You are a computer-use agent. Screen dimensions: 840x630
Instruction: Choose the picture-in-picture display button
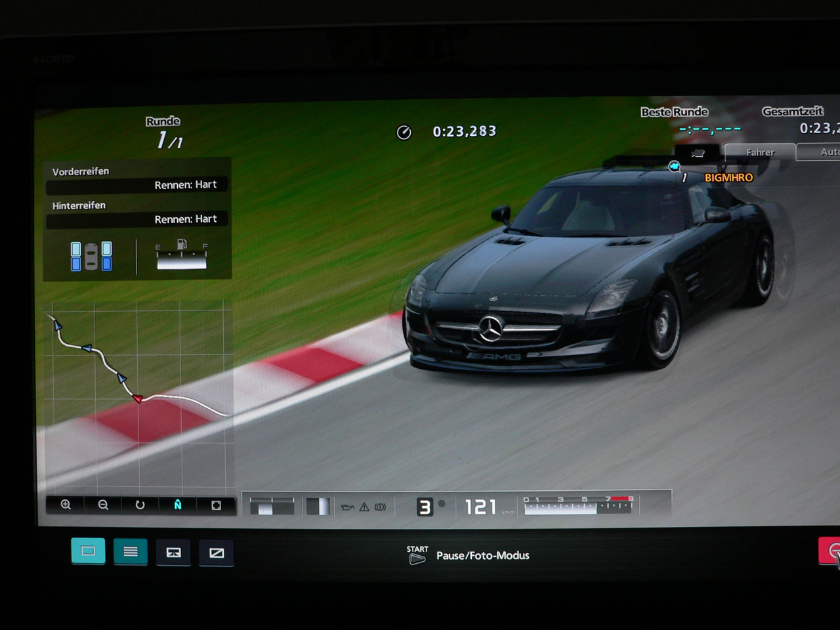173,553
